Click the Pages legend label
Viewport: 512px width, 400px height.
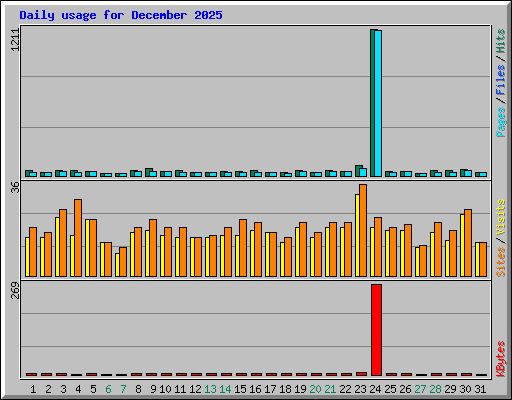(501, 122)
